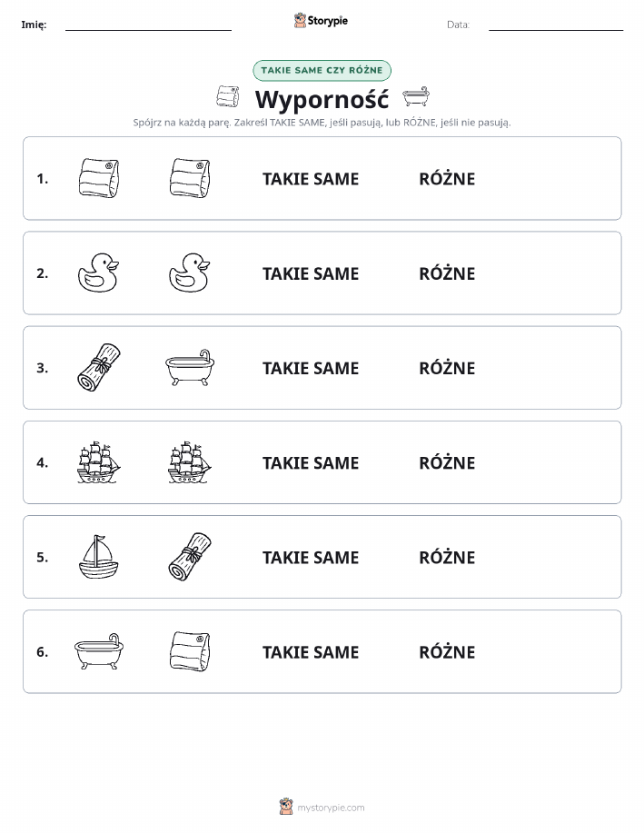This screenshot has width=644, height=833.
Task: Click the rubber duck in row 2, left
Action: pos(98,273)
